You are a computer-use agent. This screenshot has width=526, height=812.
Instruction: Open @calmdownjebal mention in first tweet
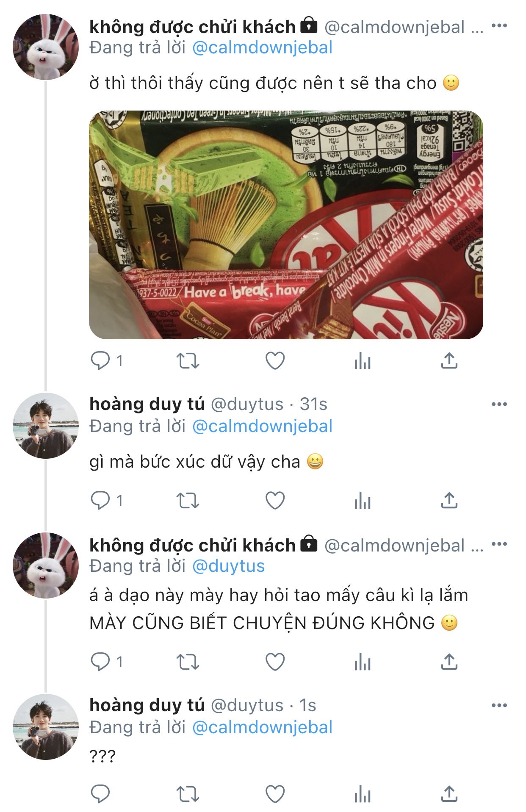coord(262,47)
